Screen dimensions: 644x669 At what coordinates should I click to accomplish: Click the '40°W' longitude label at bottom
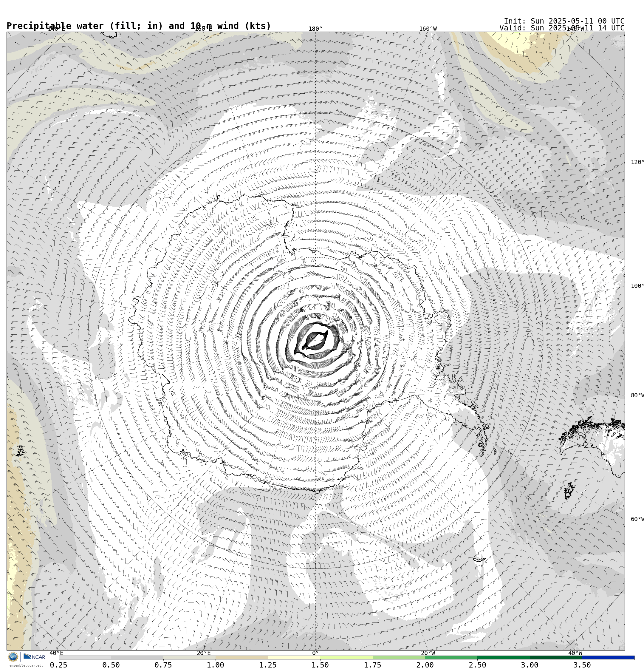[x=575, y=653]
